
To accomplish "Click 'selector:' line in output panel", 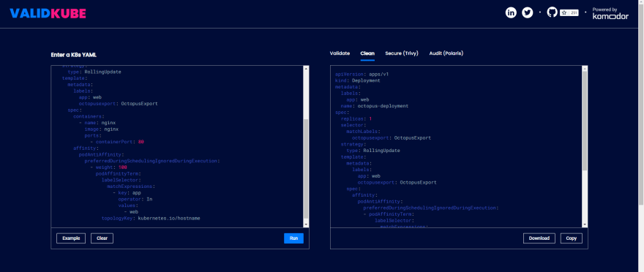I will click(353, 125).
